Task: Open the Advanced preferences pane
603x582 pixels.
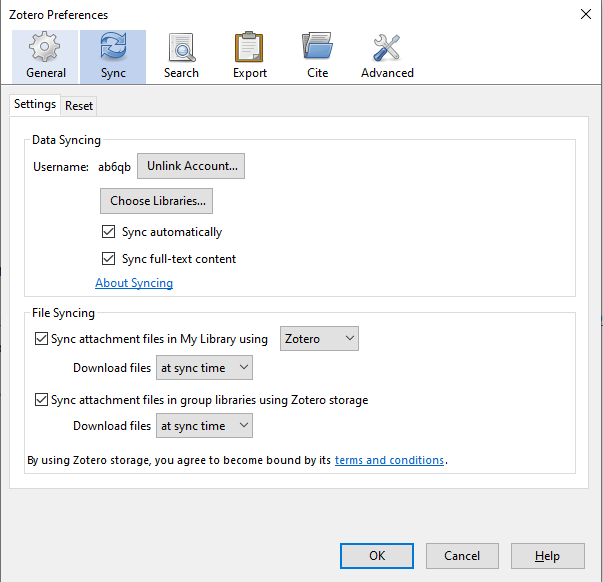Action: [387, 57]
